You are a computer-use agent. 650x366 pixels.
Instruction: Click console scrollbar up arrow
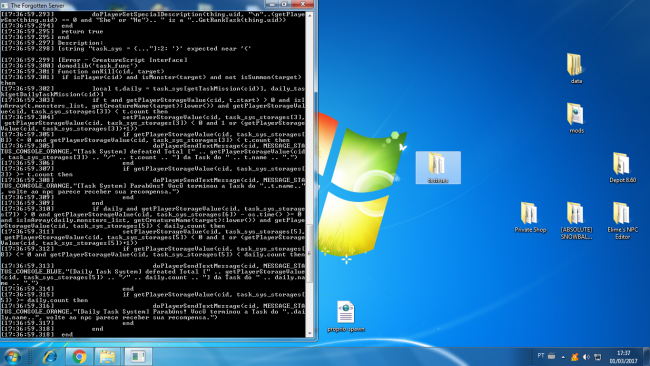(x=309, y=15)
